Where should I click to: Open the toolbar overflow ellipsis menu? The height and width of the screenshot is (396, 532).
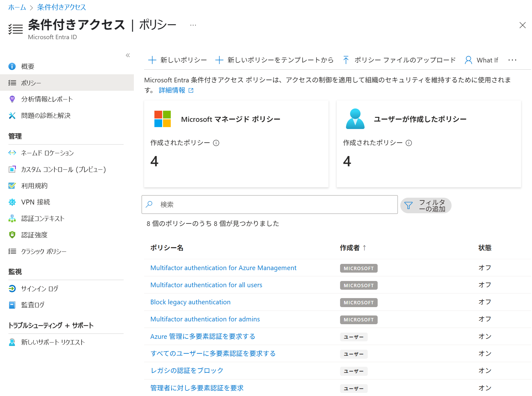[512, 60]
